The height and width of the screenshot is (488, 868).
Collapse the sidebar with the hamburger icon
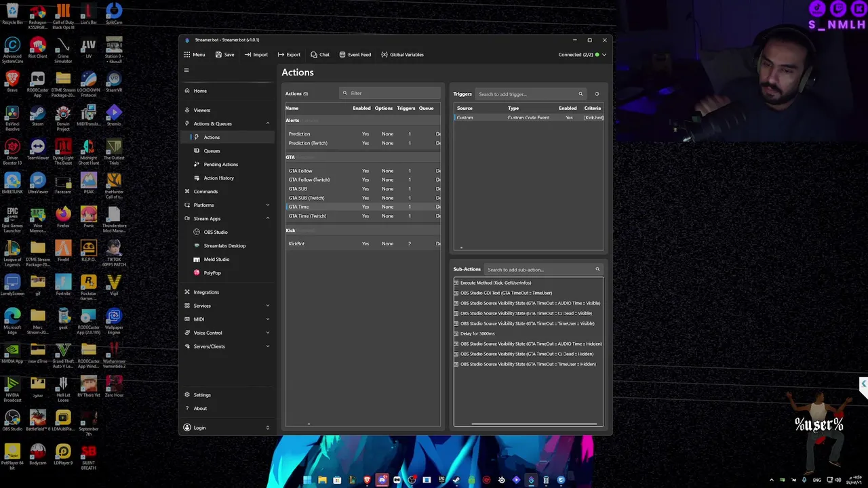pyautogui.click(x=186, y=70)
